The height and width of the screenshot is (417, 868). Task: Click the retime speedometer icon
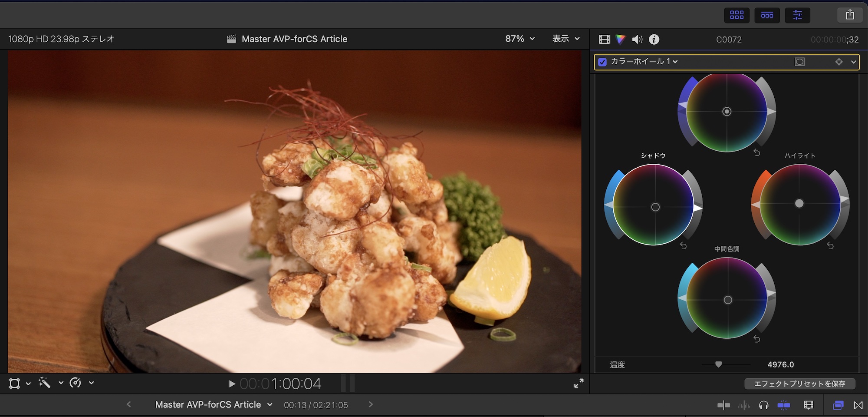[76, 383]
